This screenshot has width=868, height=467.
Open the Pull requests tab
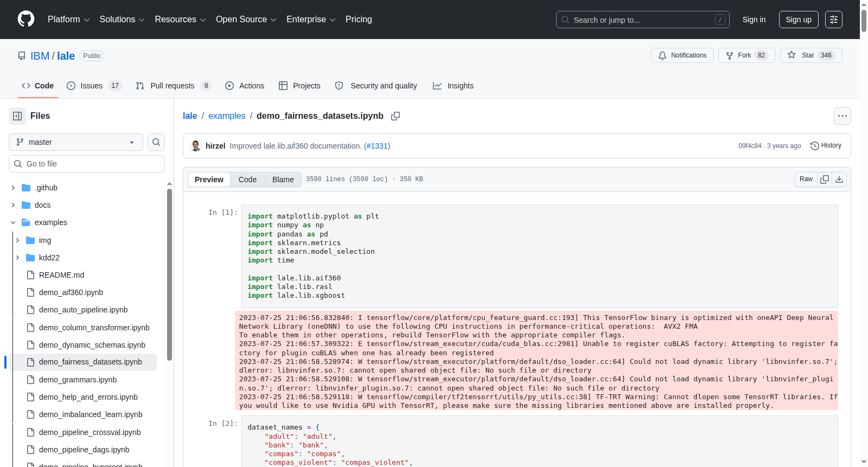173,86
